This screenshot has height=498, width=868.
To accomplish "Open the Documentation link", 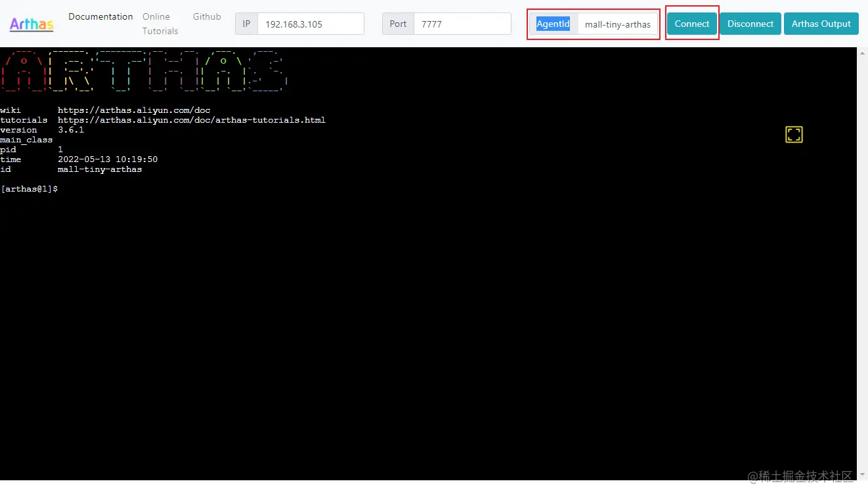I will coord(100,16).
